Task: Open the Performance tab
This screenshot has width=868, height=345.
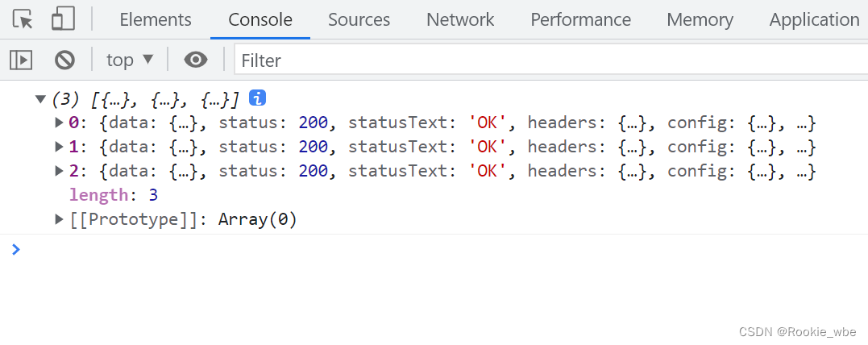Action: click(581, 20)
